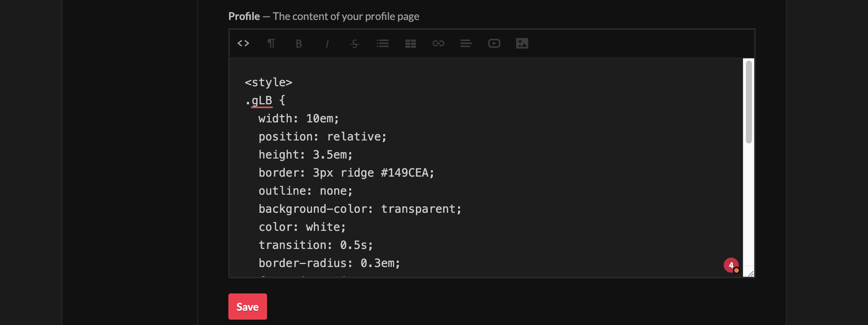The width and height of the screenshot is (868, 325).
Task: Click the 'height: 3.5em;' line
Action: point(306,155)
